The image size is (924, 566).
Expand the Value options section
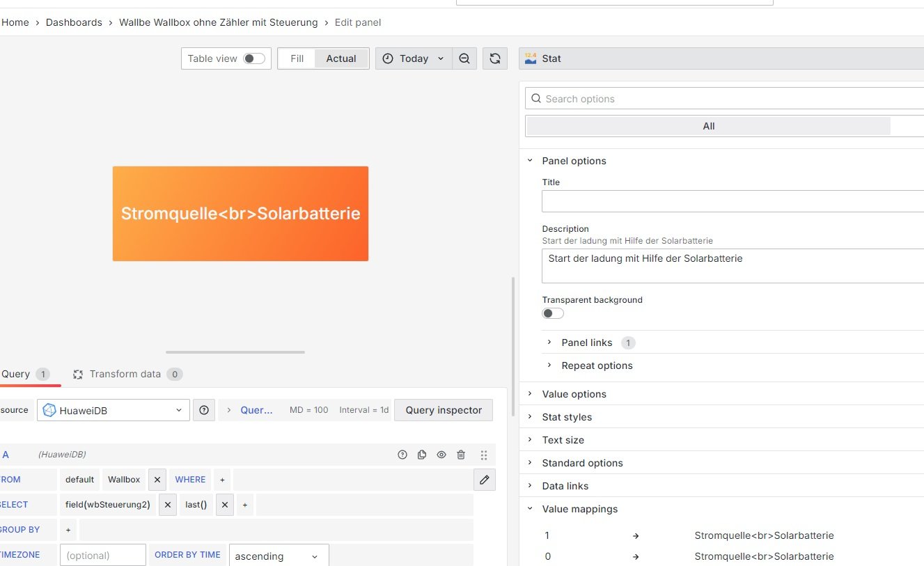click(574, 394)
